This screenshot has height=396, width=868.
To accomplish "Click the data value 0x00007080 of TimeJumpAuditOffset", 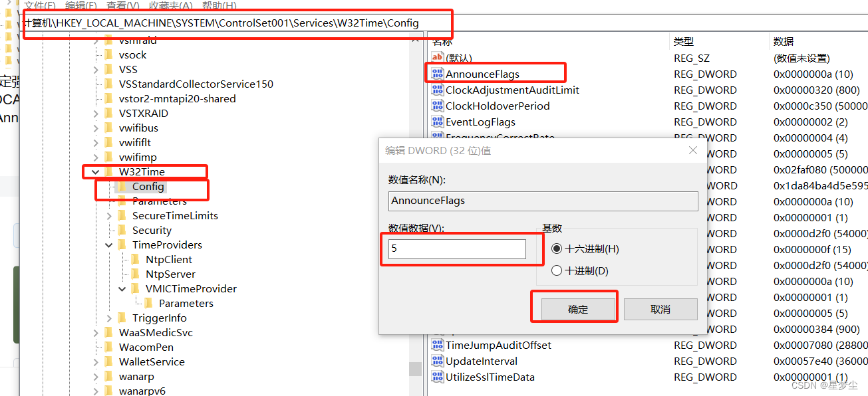I will [820, 345].
